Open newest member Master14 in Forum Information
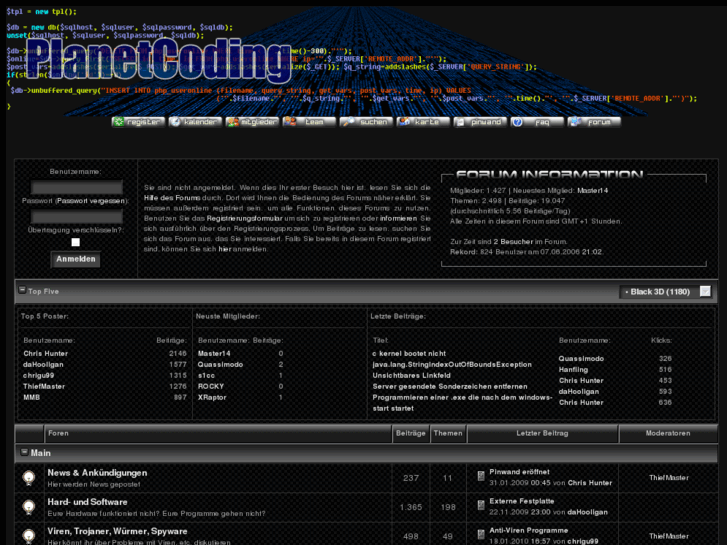 click(592, 191)
